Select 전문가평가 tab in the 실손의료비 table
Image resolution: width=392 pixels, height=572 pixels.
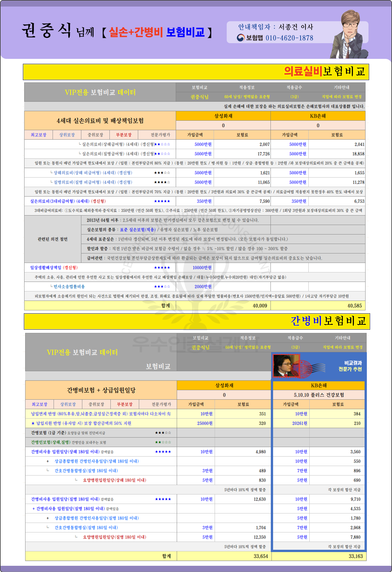(157, 135)
